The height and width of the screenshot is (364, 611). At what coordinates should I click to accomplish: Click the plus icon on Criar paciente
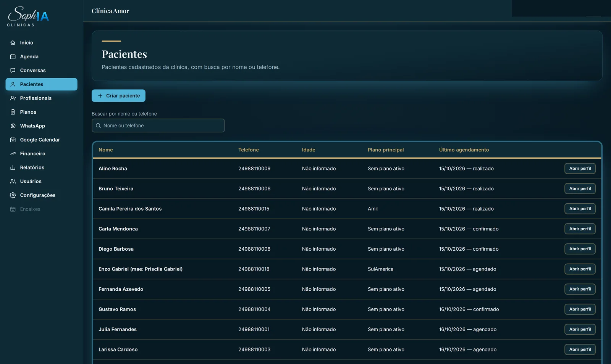click(100, 96)
